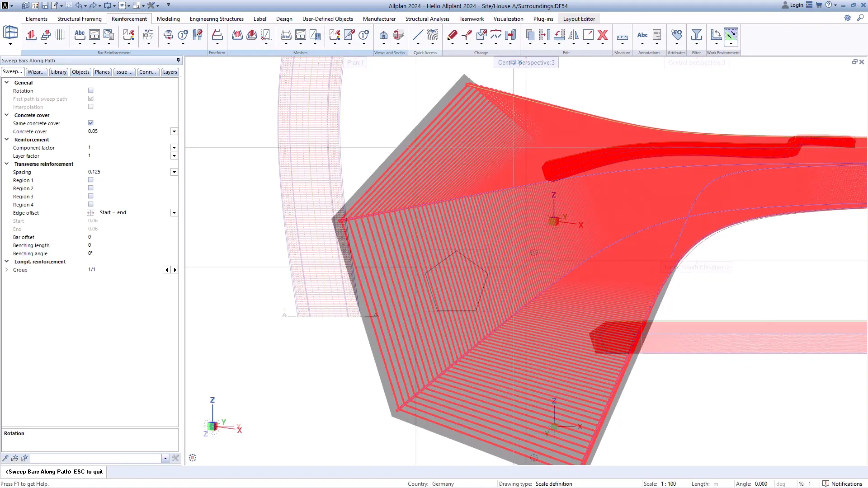Enable the Region 1 checkbox
Screen dimensions: 868x488
(x=90, y=179)
